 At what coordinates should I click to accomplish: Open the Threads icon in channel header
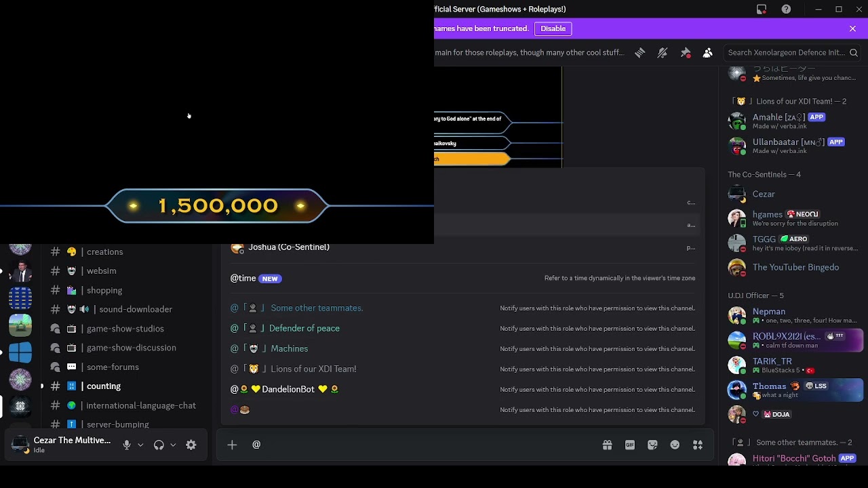tap(639, 53)
